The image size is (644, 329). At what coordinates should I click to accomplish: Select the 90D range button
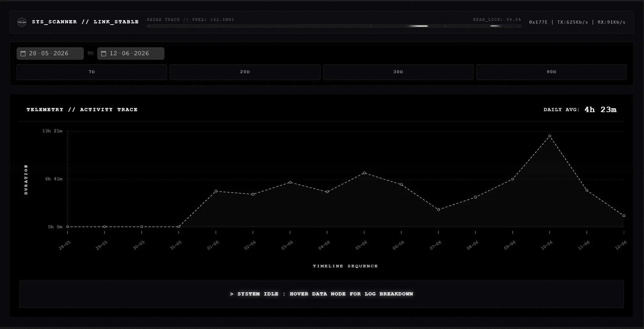pos(552,72)
